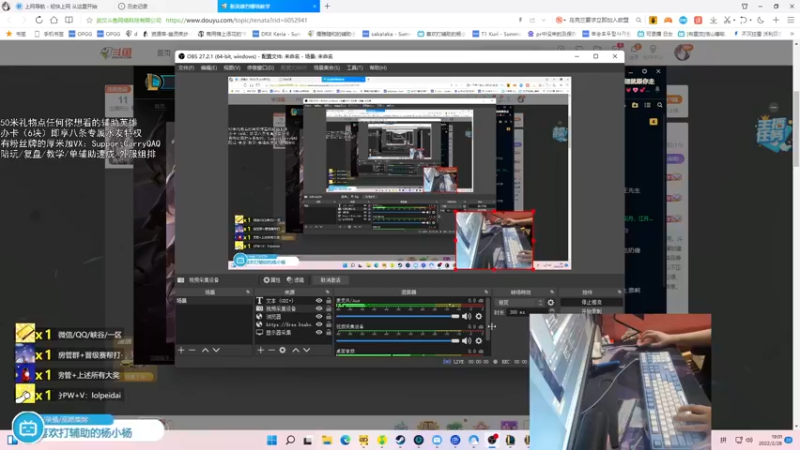Screen dimensions: 800x450
Task: Toggle visibility of the 视频采集设备 source
Action: point(319,309)
